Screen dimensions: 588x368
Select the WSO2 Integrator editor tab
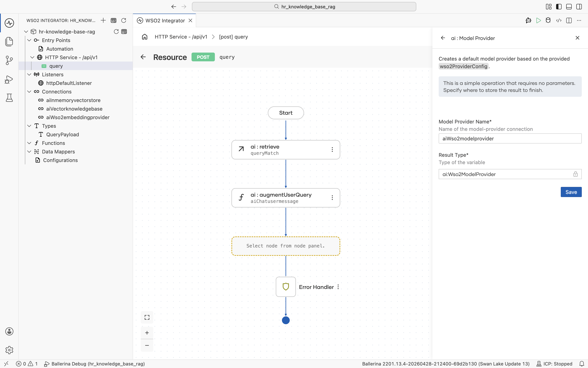pos(164,20)
